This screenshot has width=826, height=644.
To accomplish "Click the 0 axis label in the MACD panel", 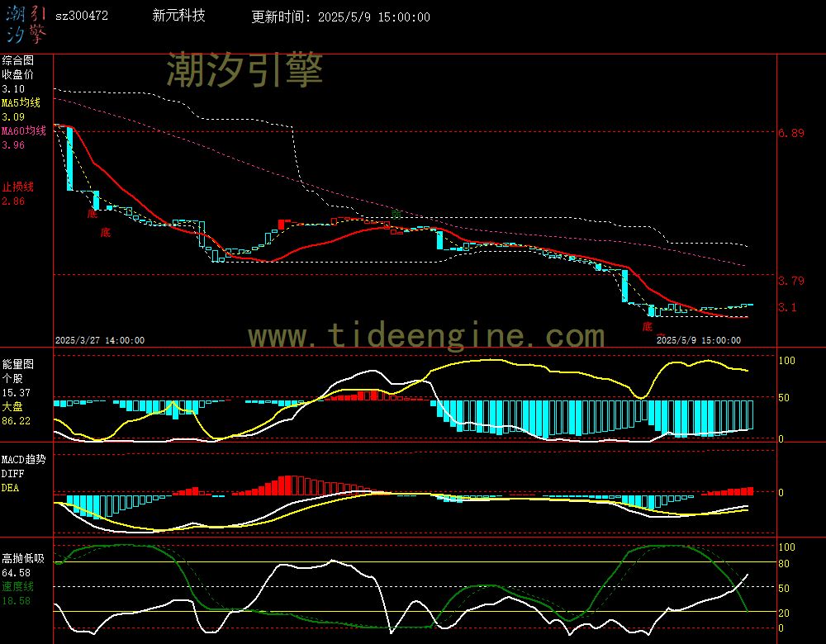I will click(x=781, y=493).
